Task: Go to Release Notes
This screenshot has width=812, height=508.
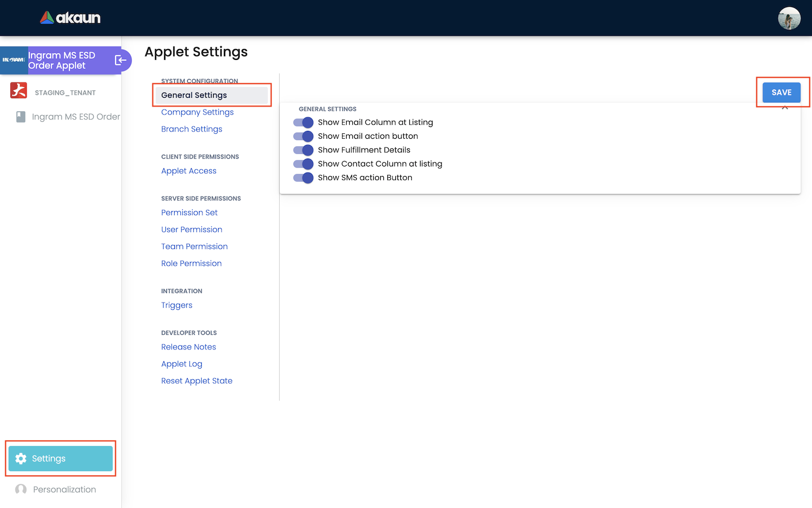Action: (188, 347)
